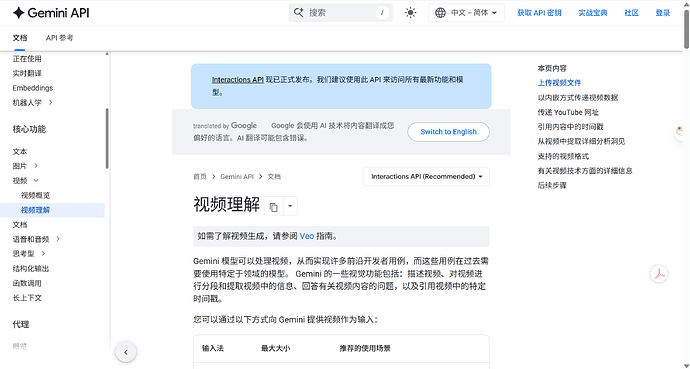Jump to 引用内容中的时间戳 section

(x=570, y=127)
